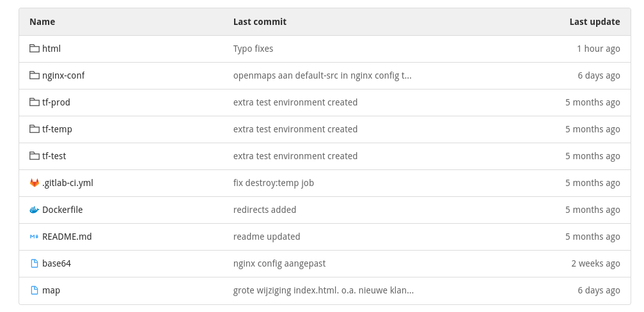Click the Docker whale icon beside Dockerfile

(35, 210)
